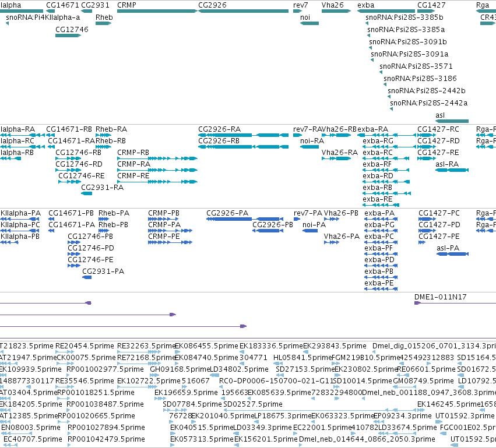Click the exba-RE transcript label
The height and width of the screenshot is (448, 496).
point(377,199)
